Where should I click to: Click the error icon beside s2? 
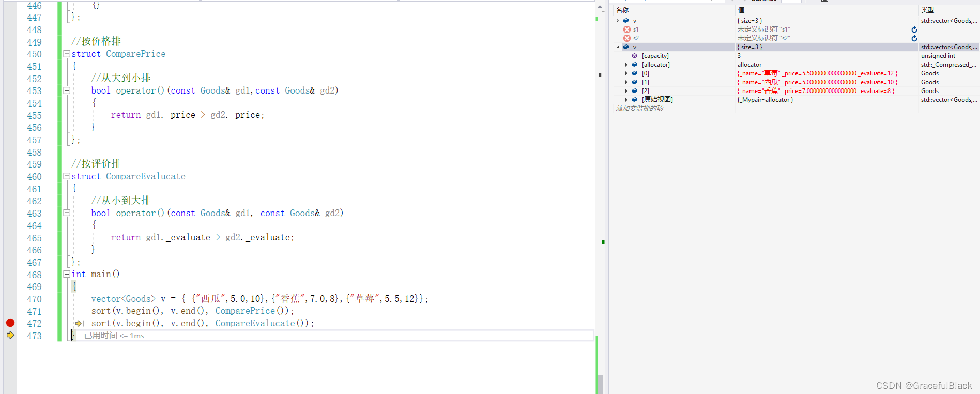tap(626, 38)
